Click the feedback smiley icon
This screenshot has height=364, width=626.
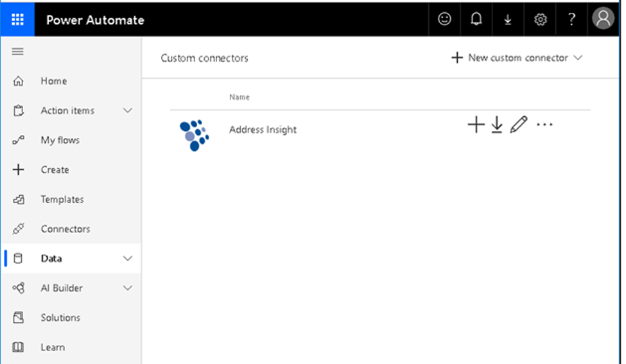(444, 19)
